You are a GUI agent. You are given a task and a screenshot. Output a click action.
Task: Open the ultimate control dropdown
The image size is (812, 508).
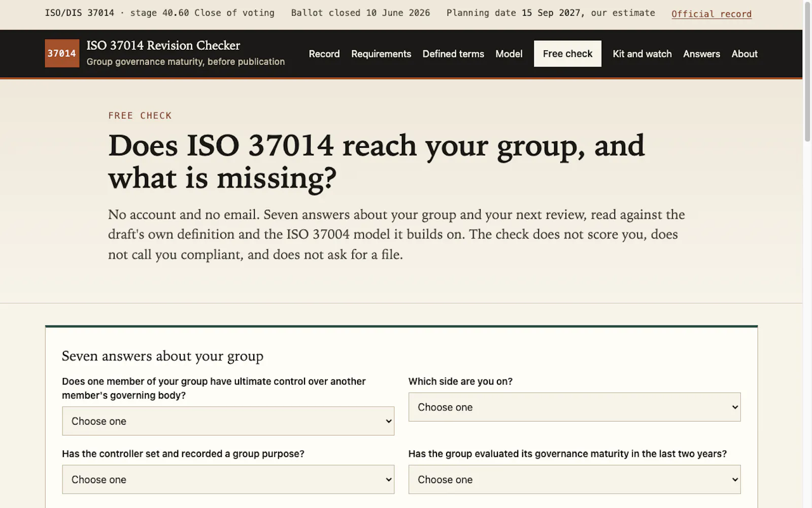pos(228,421)
